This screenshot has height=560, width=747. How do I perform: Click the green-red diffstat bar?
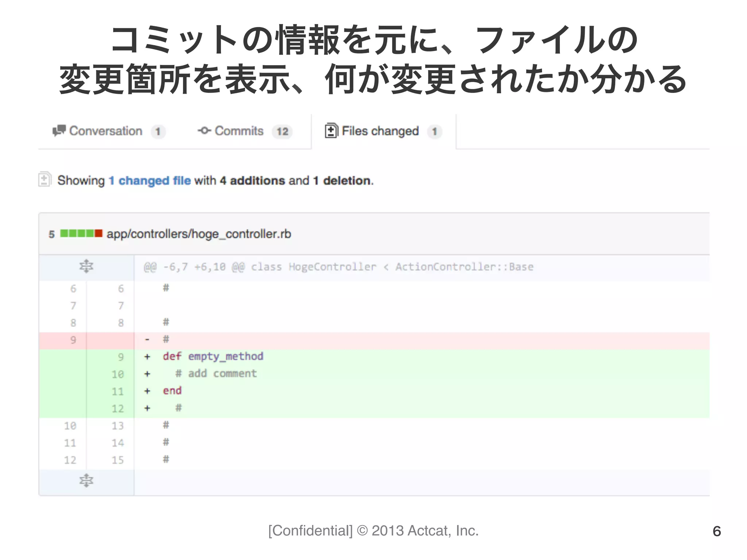pyautogui.click(x=81, y=233)
